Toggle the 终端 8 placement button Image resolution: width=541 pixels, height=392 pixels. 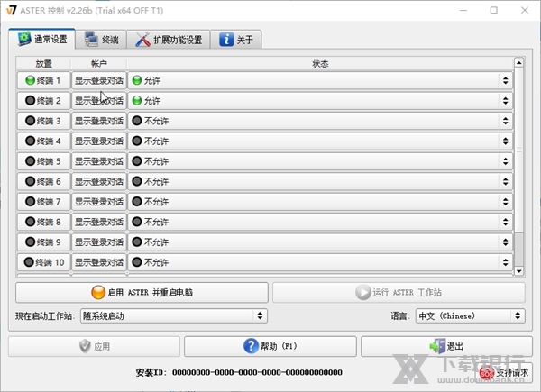[x=43, y=222]
